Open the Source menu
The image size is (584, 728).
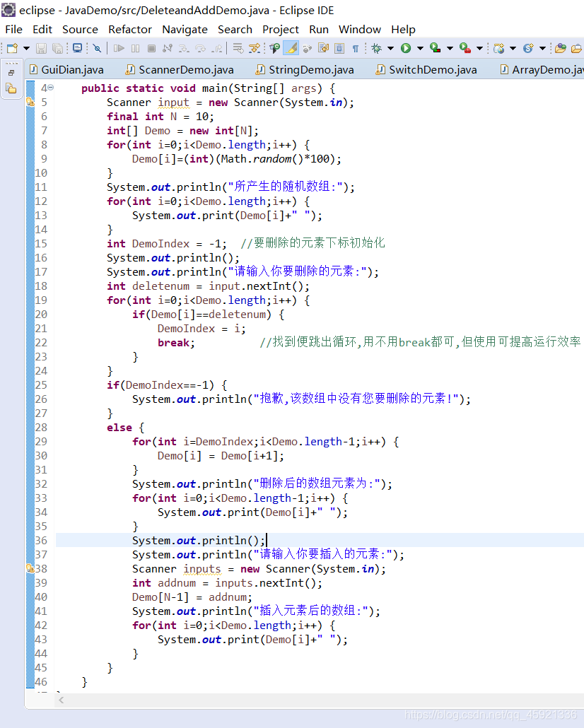tap(80, 29)
